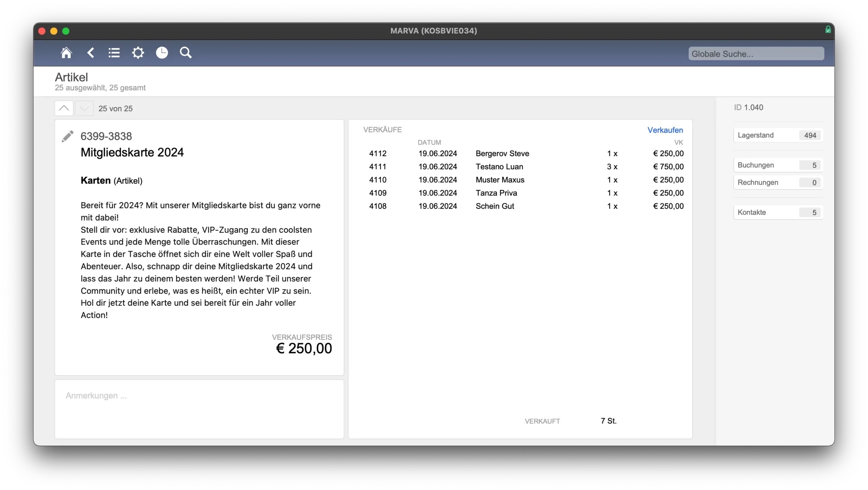Click into the Globale Suche field

[756, 53]
